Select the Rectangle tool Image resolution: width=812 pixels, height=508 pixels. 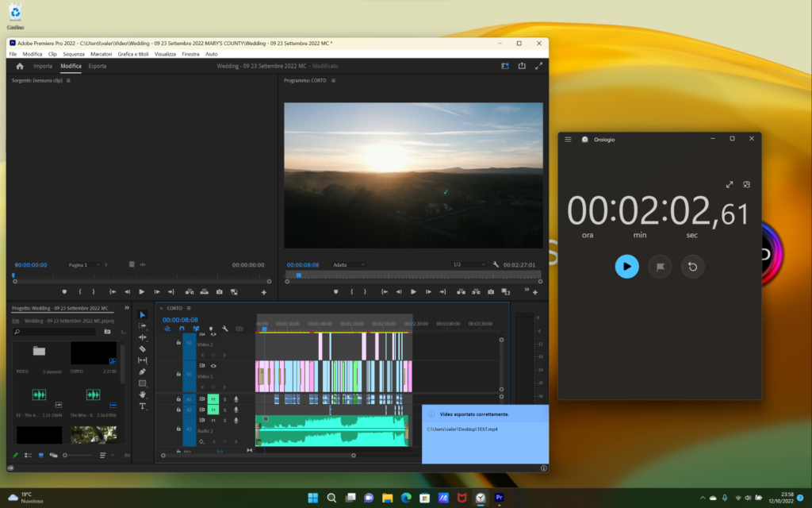(143, 383)
